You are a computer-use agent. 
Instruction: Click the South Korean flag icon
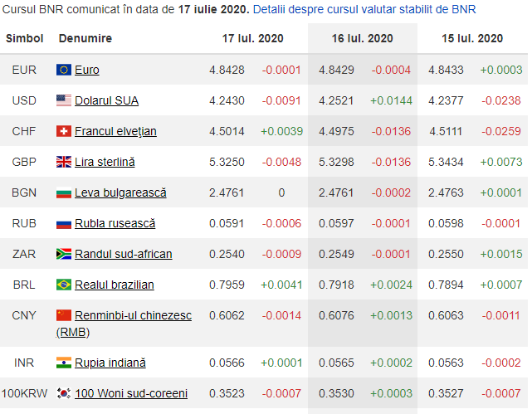(x=63, y=393)
